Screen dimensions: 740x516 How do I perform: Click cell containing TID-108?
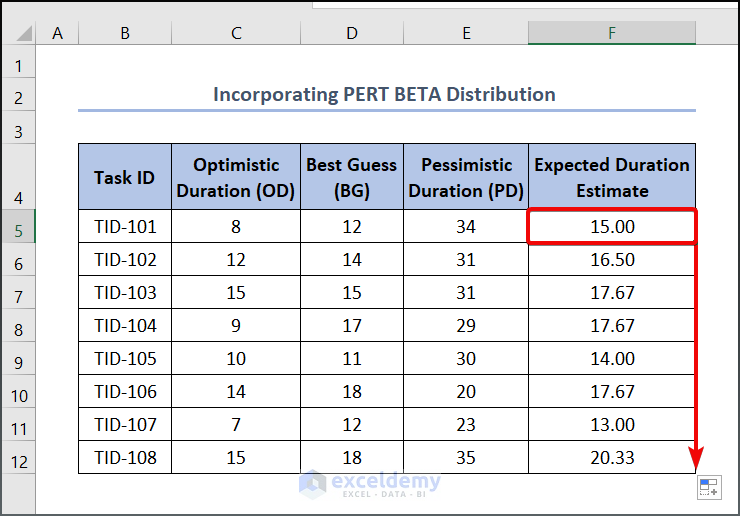pyautogui.click(x=125, y=457)
